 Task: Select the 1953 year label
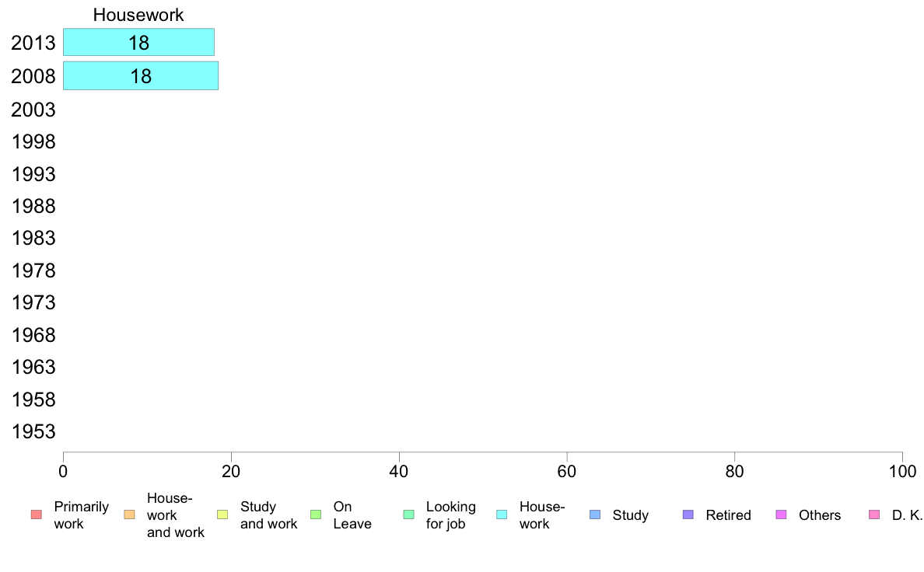[x=33, y=432]
